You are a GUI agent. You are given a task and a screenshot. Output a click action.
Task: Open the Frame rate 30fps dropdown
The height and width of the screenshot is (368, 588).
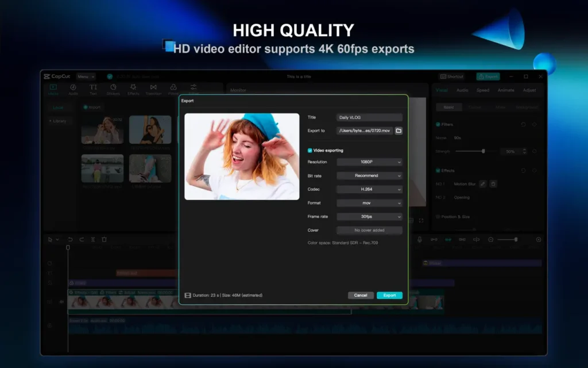pos(369,217)
